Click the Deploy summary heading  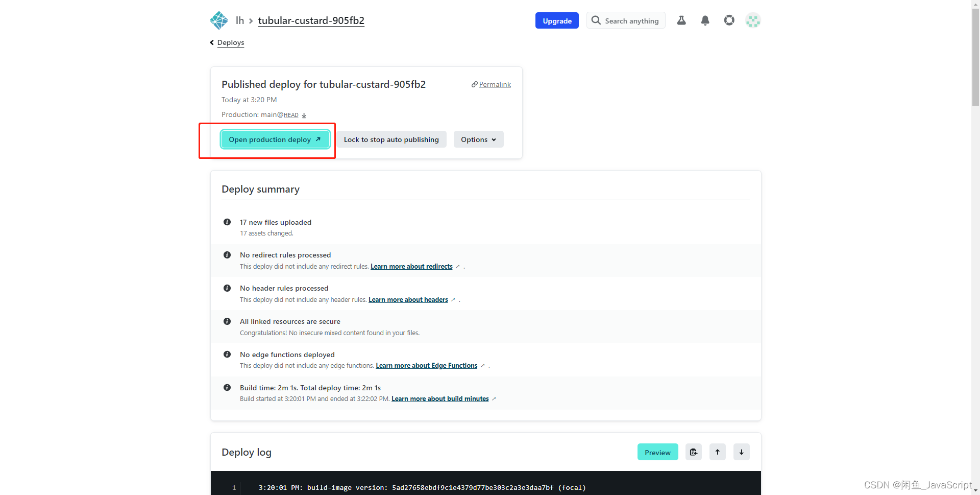coord(260,190)
